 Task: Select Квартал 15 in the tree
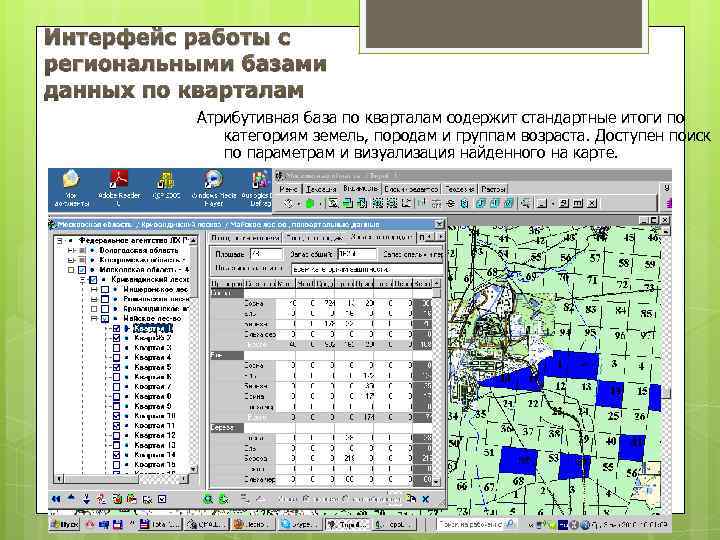(155, 465)
